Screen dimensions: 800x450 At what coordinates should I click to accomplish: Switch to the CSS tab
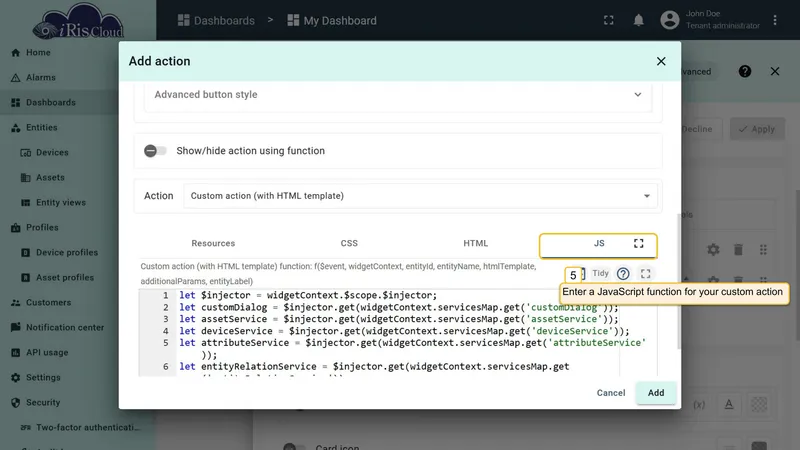(349, 243)
